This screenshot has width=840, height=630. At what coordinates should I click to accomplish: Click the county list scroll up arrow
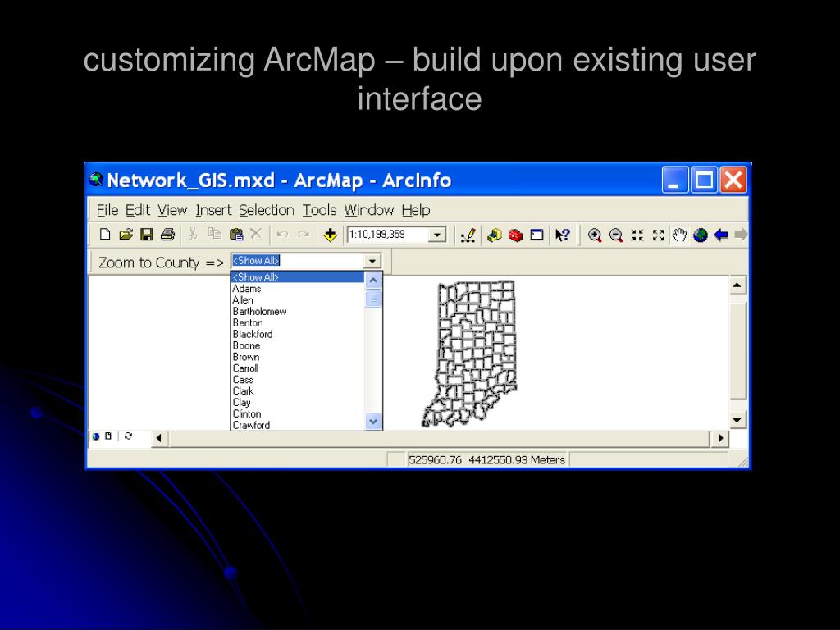[373, 281]
